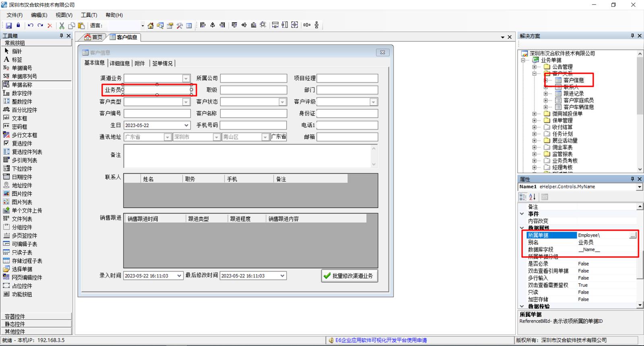Screen dimensions: 644x346
Task: Select the 别名 property row
Action: (x=582, y=243)
